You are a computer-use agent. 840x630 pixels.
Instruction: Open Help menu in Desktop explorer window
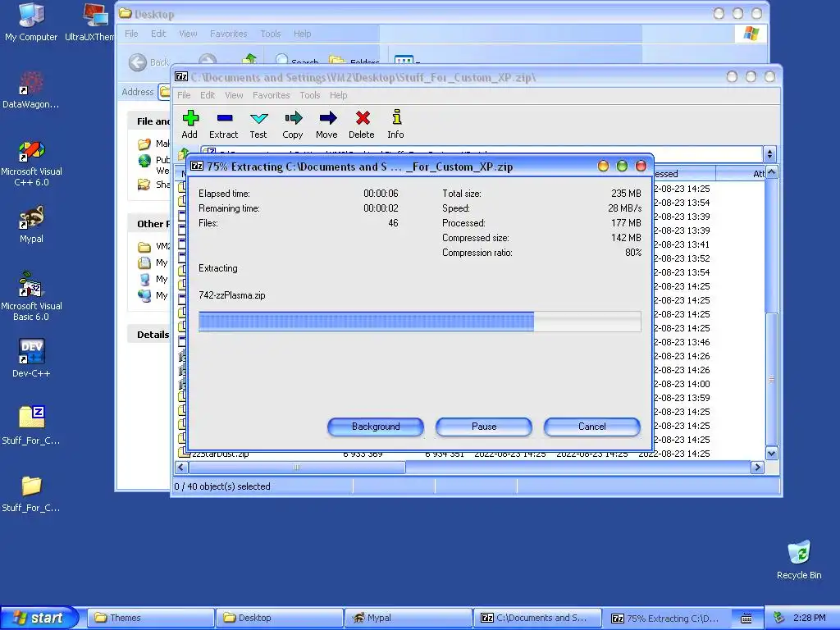[x=302, y=34]
